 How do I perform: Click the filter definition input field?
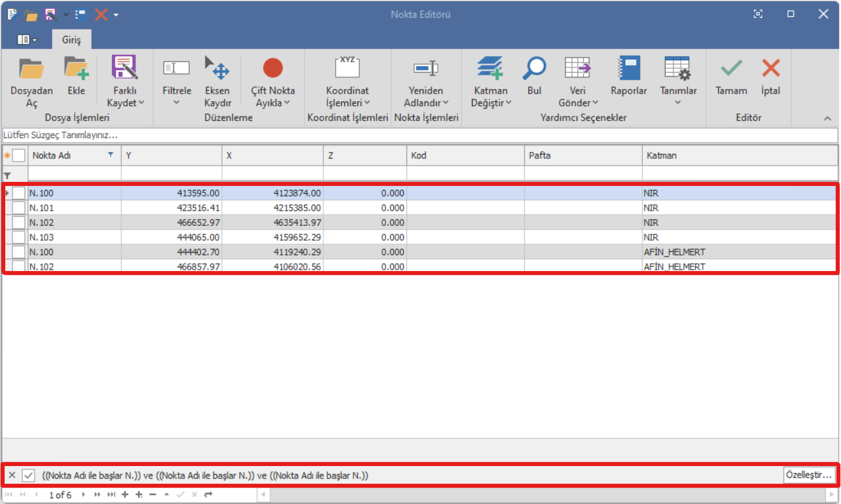420,135
